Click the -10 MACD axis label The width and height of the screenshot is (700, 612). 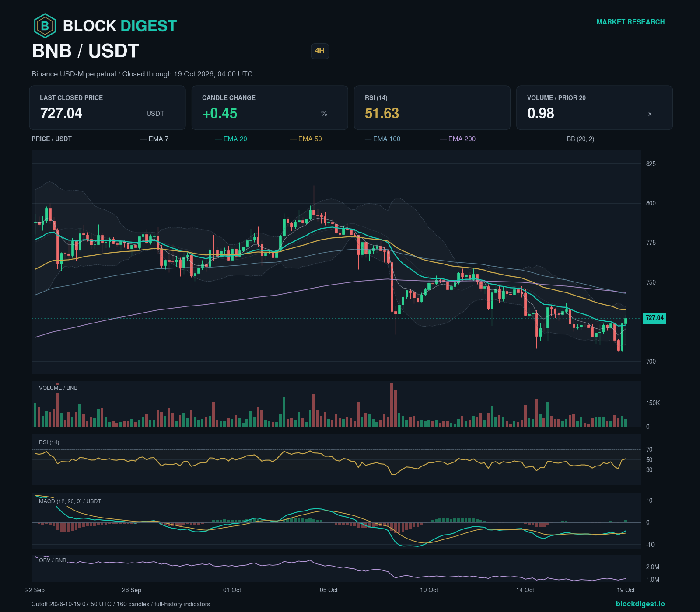click(x=650, y=545)
